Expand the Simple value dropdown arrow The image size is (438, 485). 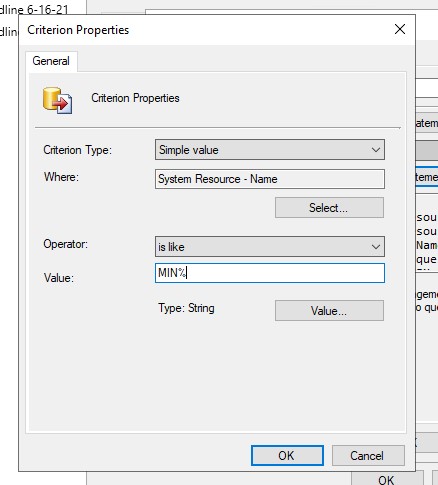(x=376, y=150)
